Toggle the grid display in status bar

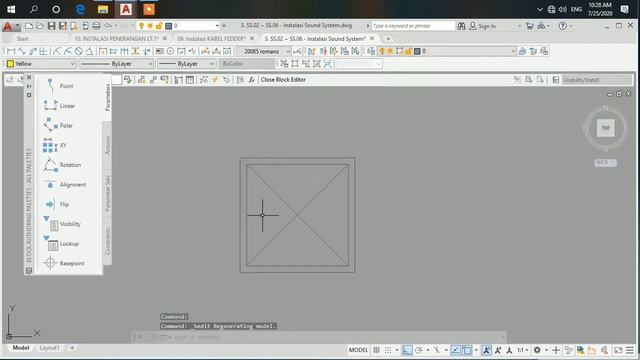pyautogui.click(x=376, y=350)
